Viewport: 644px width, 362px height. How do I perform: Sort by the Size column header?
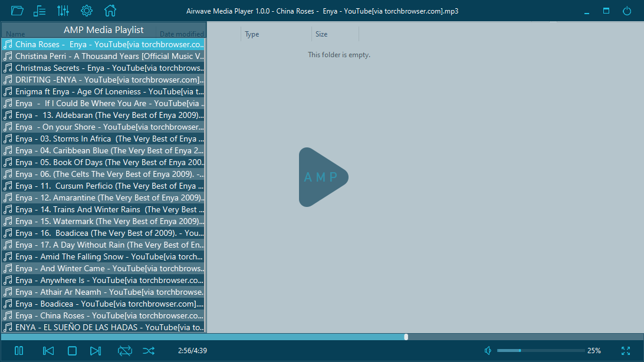321,34
